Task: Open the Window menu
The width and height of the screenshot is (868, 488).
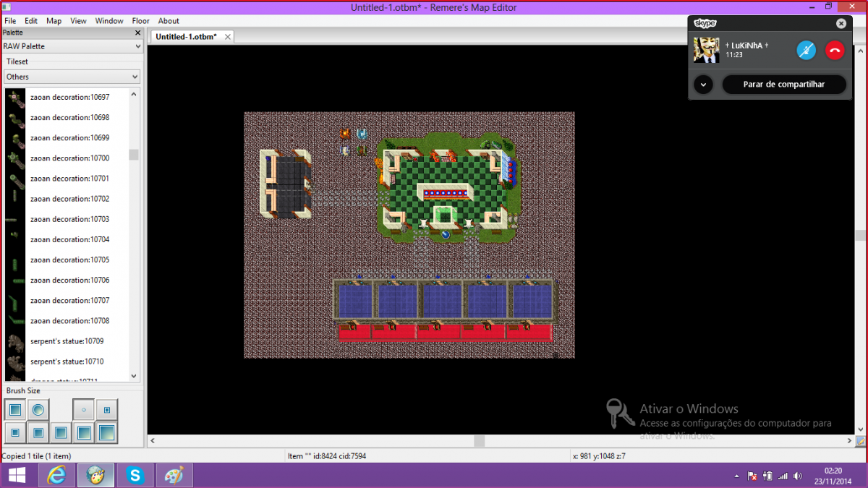Action: tap(109, 21)
